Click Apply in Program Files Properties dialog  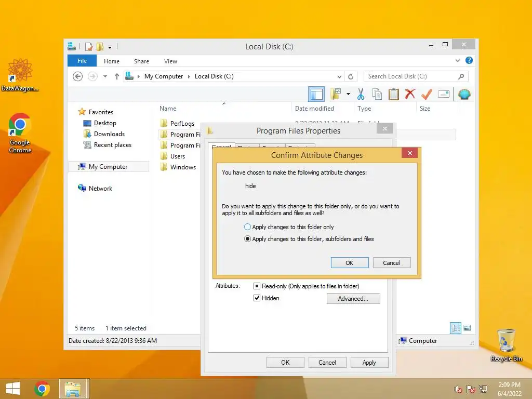[369, 362]
